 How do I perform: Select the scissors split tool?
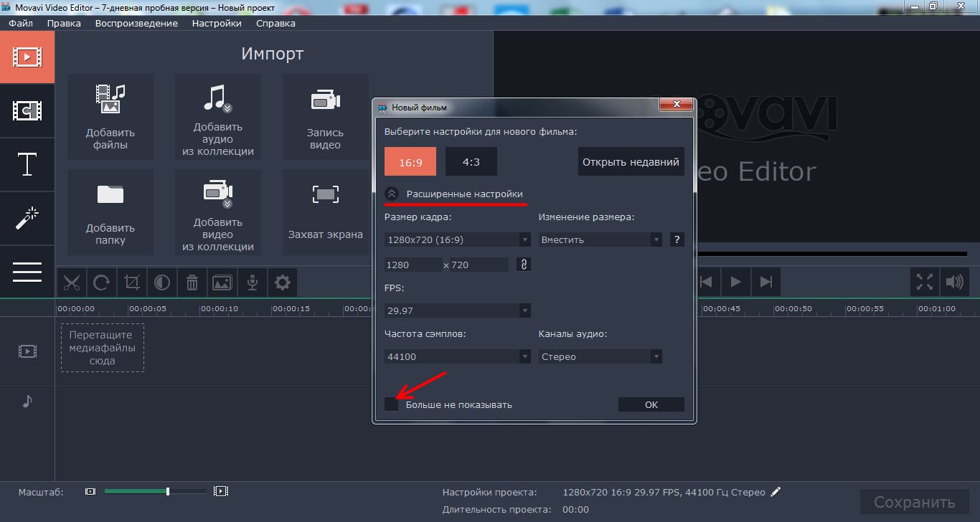tap(72, 283)
